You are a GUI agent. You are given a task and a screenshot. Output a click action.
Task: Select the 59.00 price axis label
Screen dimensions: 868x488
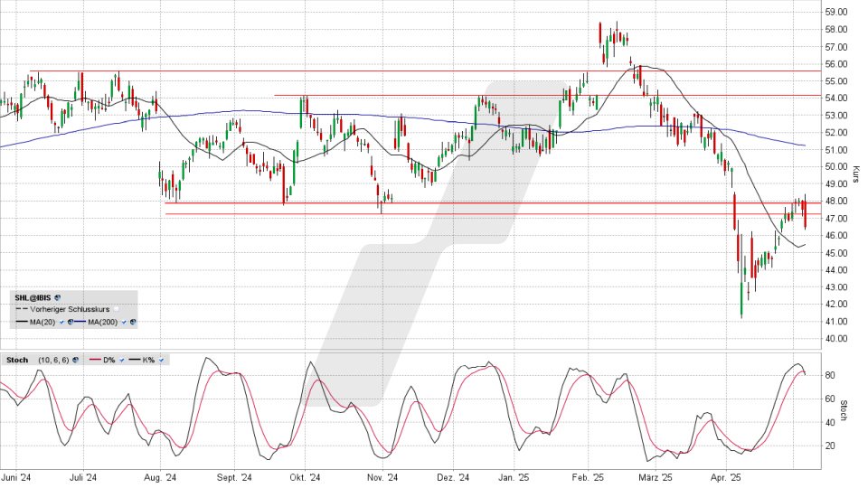(835, 12)
